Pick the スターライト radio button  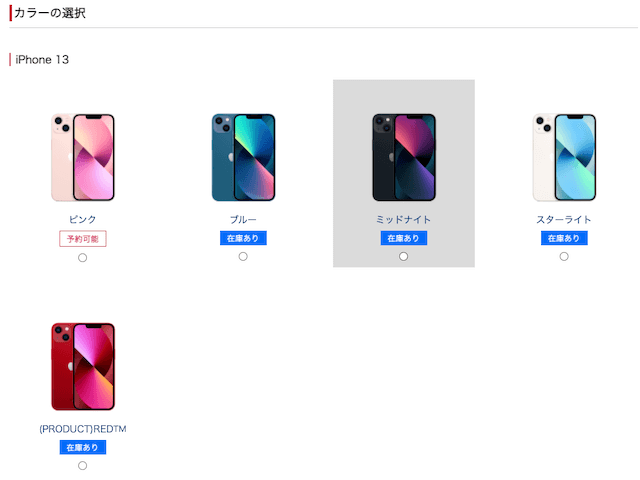(564, 256)
